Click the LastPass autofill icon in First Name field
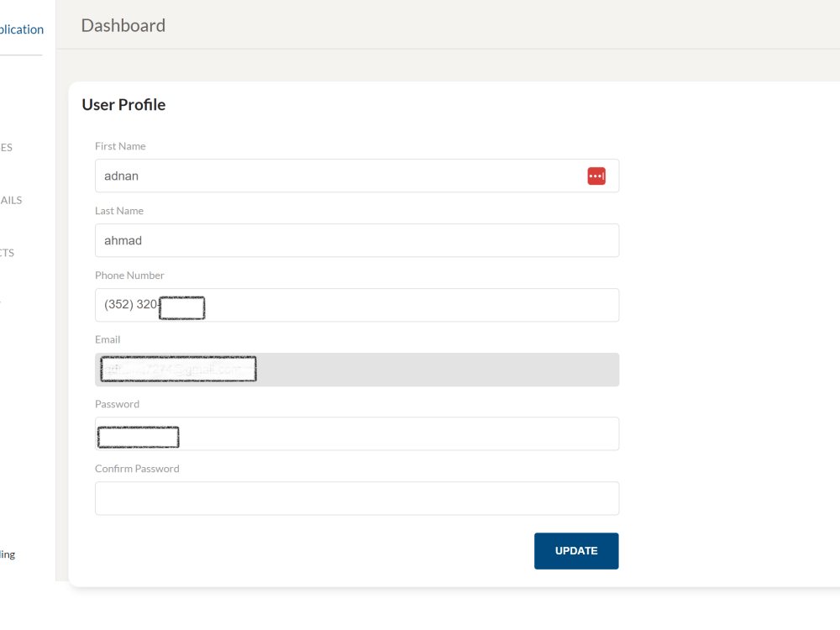840x630 pixels. click(x=596, y=176)
